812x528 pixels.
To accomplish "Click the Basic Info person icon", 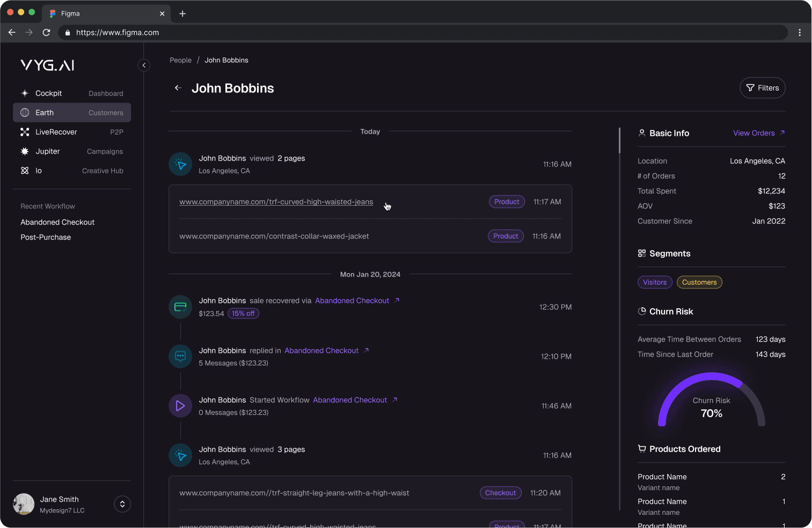I will point(642,133).
